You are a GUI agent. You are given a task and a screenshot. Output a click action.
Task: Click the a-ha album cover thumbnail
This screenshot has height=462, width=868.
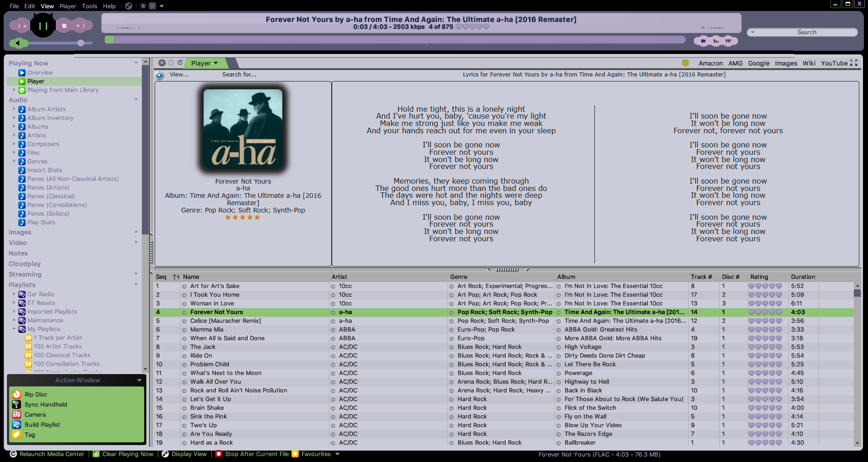tap(243, 129)
